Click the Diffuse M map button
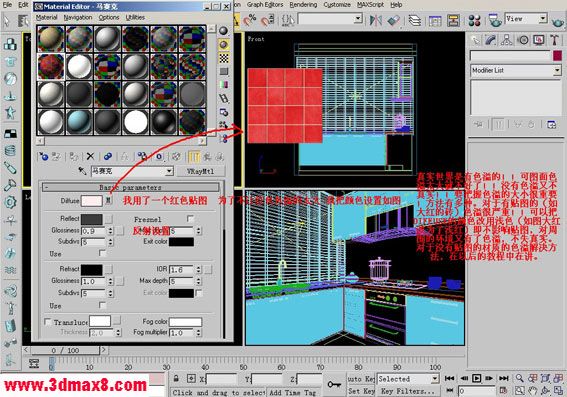 [108, 200]
